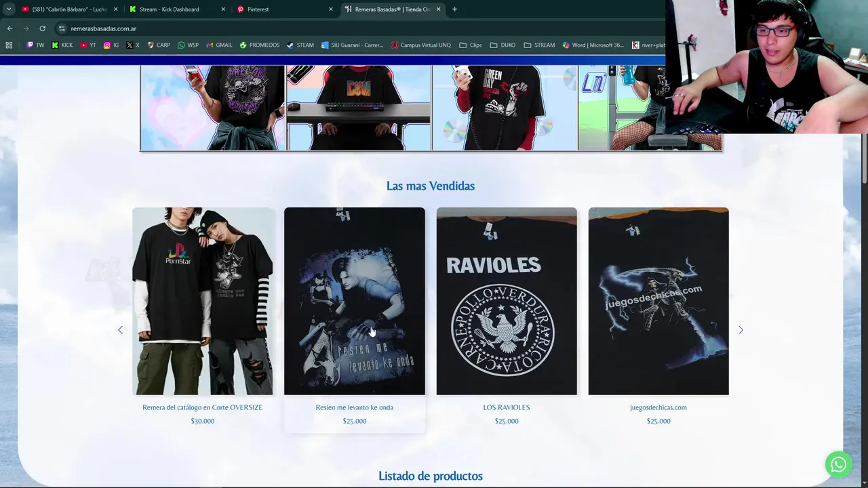Open the Word Microsoft 365 bookmark
The image size is (868, 488).
coord(593,45)
